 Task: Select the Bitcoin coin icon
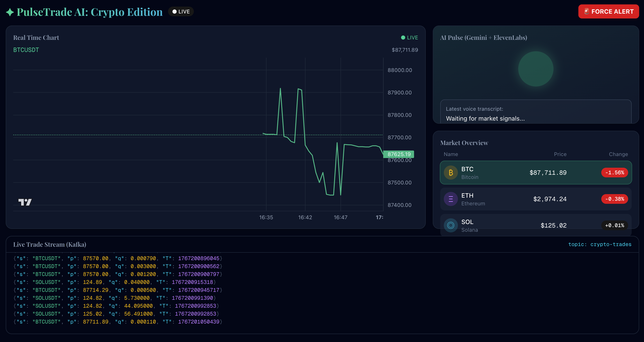[450, 173]
